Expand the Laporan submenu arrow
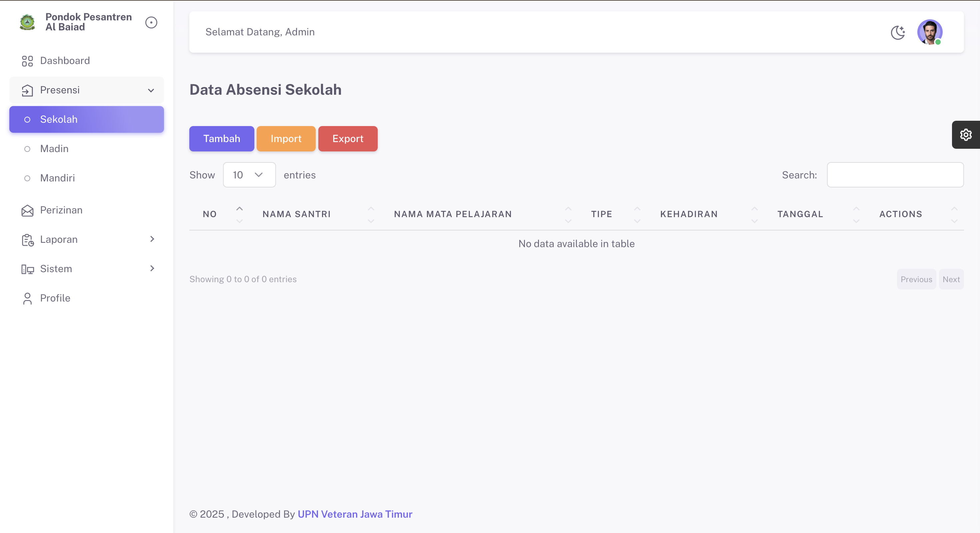980x533 pixels. [x=152, y=239]
